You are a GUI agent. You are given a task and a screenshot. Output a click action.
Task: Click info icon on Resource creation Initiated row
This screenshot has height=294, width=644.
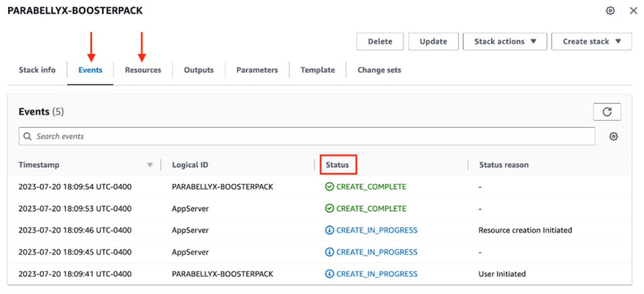point(330,230)
